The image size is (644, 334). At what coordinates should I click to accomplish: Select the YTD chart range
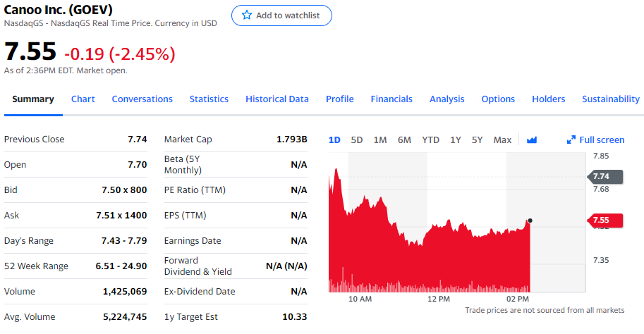coord(430,140)
